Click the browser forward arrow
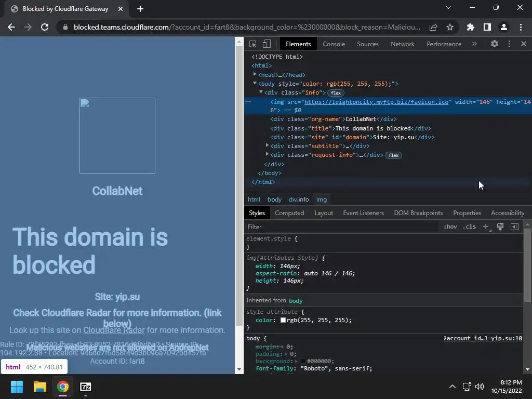The image size is (532, 399). (x=28, y=27)
